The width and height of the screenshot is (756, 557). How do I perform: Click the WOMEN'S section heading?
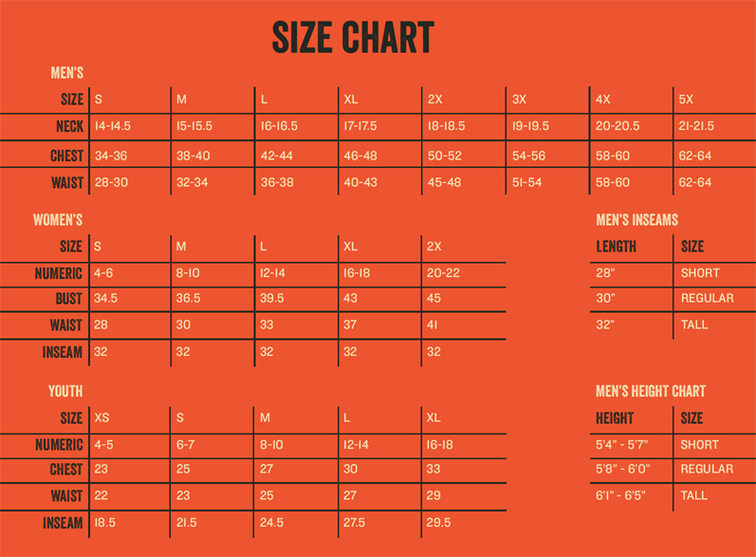tap(58, 220)
